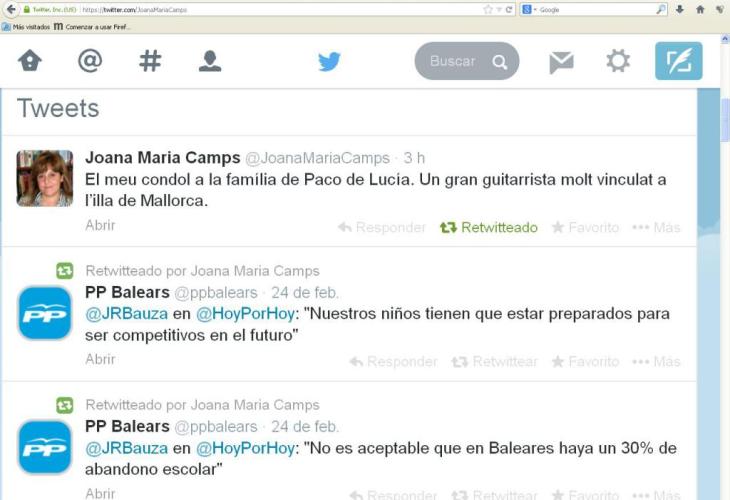
Task: Follow the @HoyPorHoy link in second tweet
Action: [245, 314]
